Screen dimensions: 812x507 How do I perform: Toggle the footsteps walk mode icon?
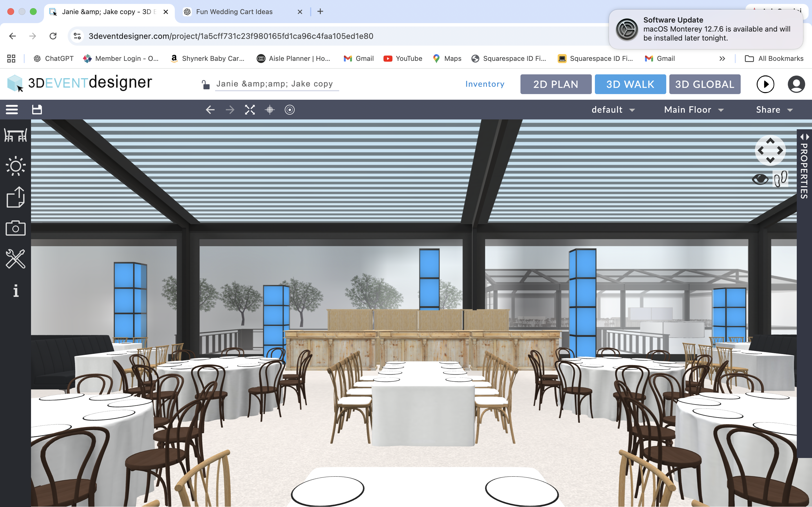(780, 179)
